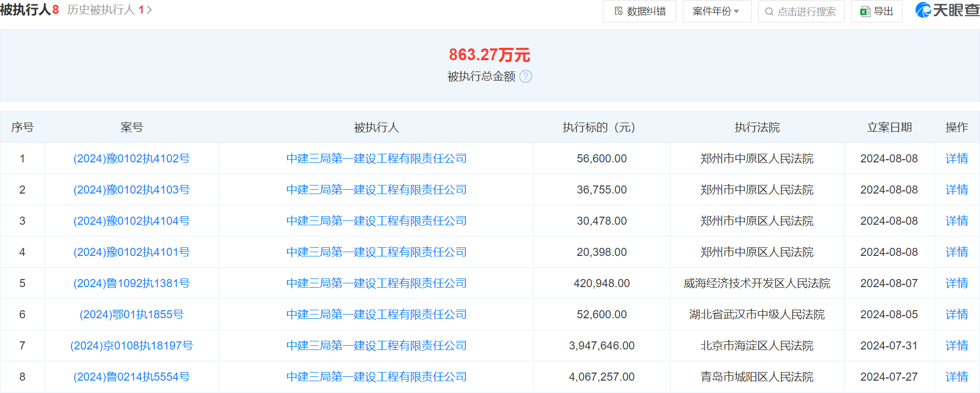Open company link in row 8

[x=376, y=377]
